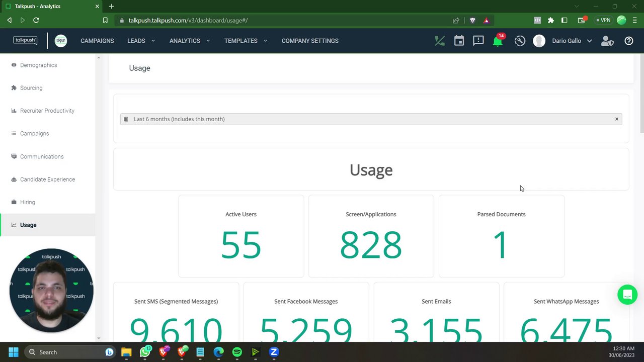Select Usage in the sidebar

(48, 225)
